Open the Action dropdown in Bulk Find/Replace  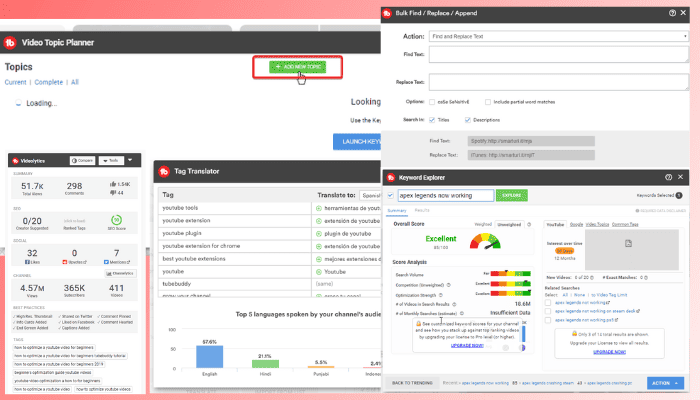558,36
